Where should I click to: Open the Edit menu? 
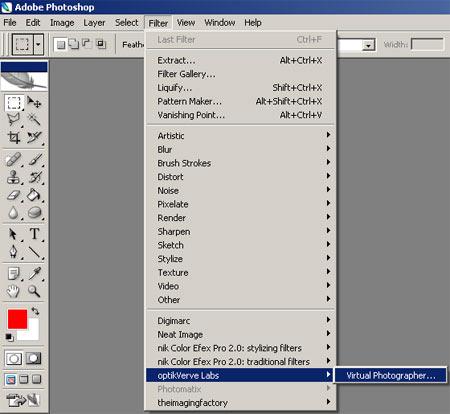33,23
